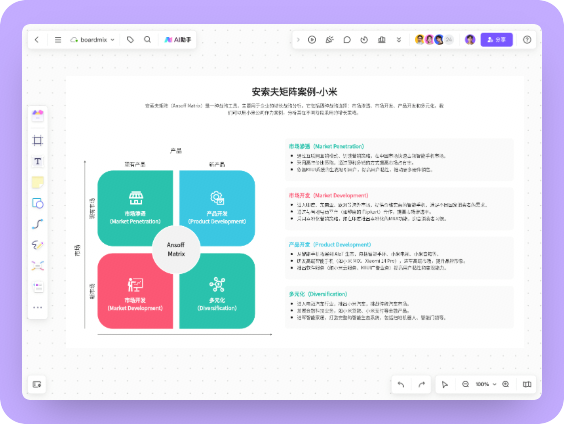Viewport: 564px width, 424px height.
Task: Select the connector line tool
Action: (38, 224)
